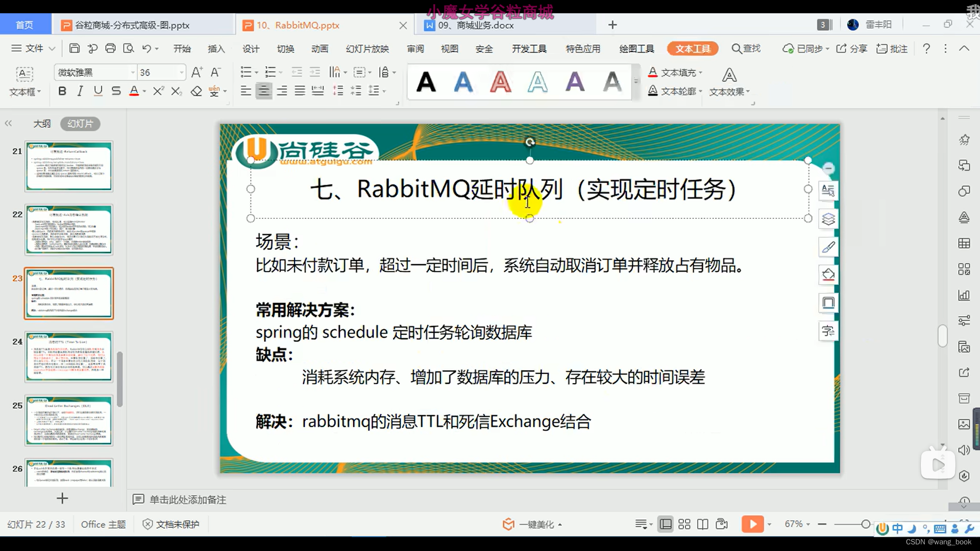Viewport: 980px width, 551px height.
Task: Click the 查找 search button
Action: click(x=746, y=48)
